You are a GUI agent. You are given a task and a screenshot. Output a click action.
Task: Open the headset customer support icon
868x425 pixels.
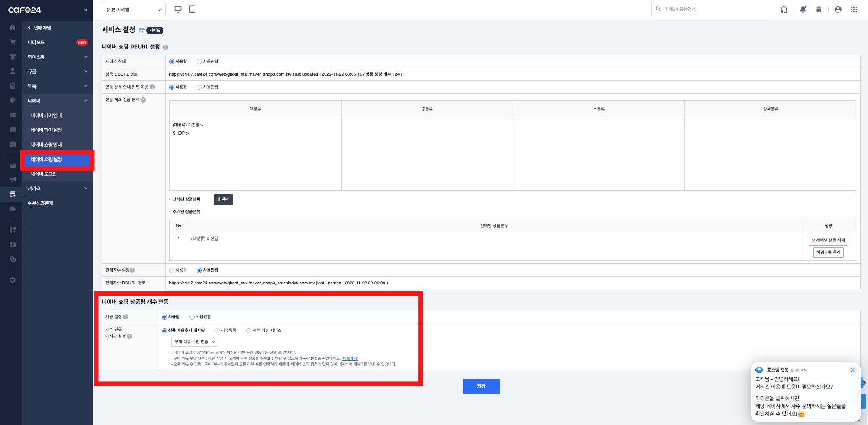784,10
